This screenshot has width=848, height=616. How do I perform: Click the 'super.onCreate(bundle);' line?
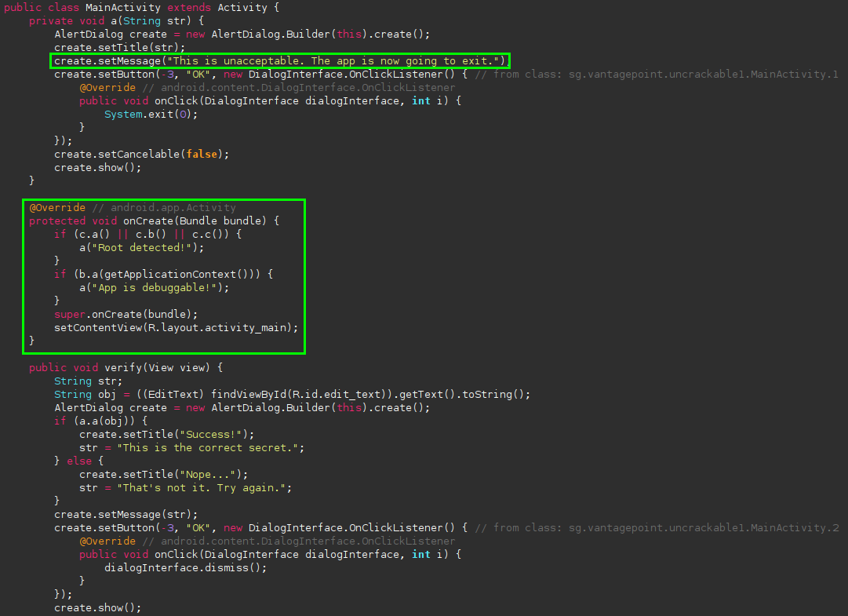126,314
